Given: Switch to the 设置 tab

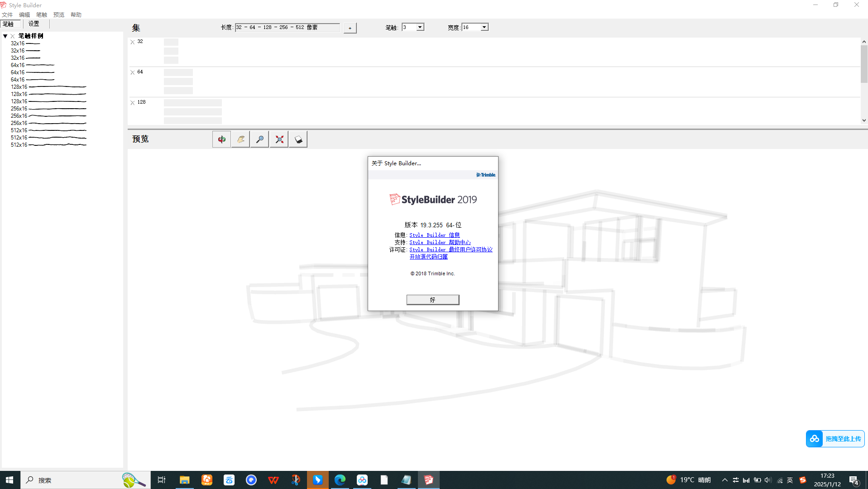Looking at the screenshot, I should (x=34, y=24).
